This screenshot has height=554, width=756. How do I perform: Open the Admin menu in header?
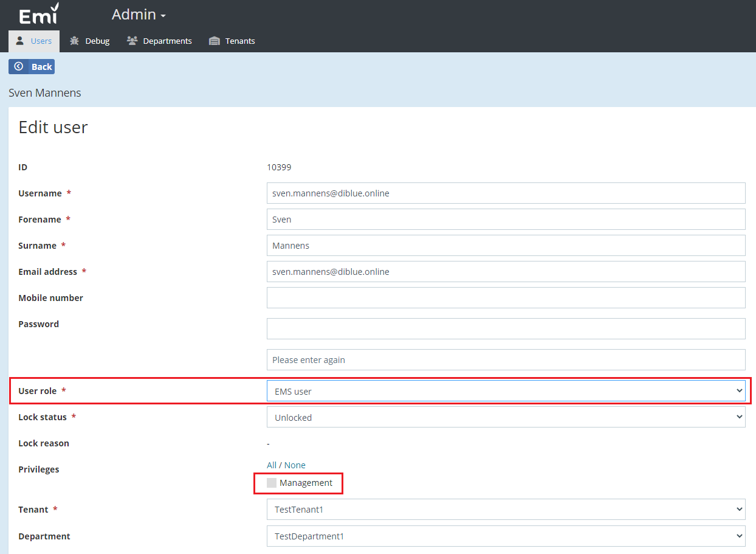coord(139,15)
